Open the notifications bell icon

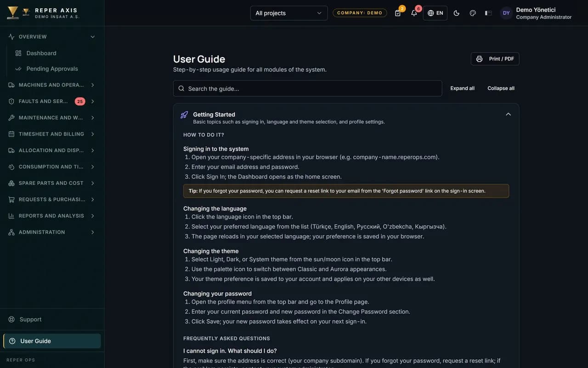point(414,13)
